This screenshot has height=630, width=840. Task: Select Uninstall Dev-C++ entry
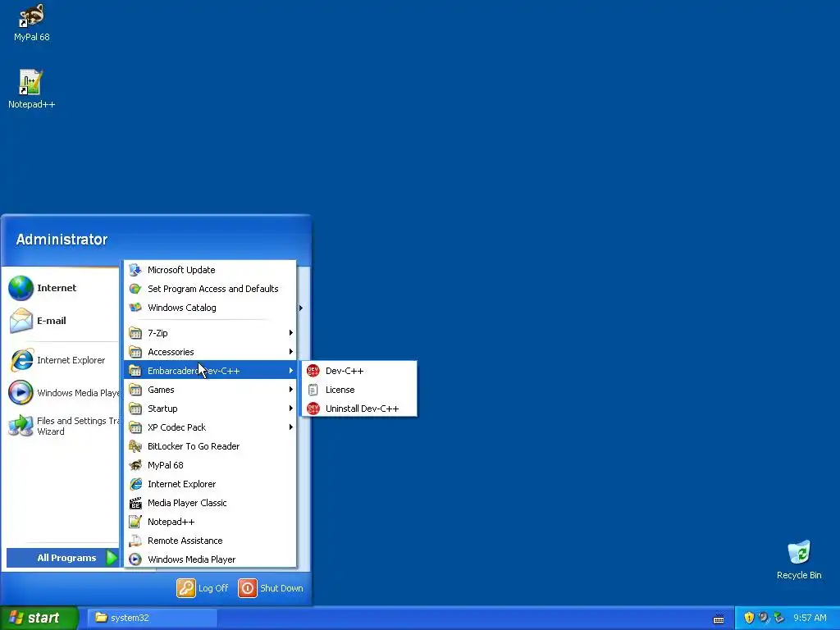(359, 409)
